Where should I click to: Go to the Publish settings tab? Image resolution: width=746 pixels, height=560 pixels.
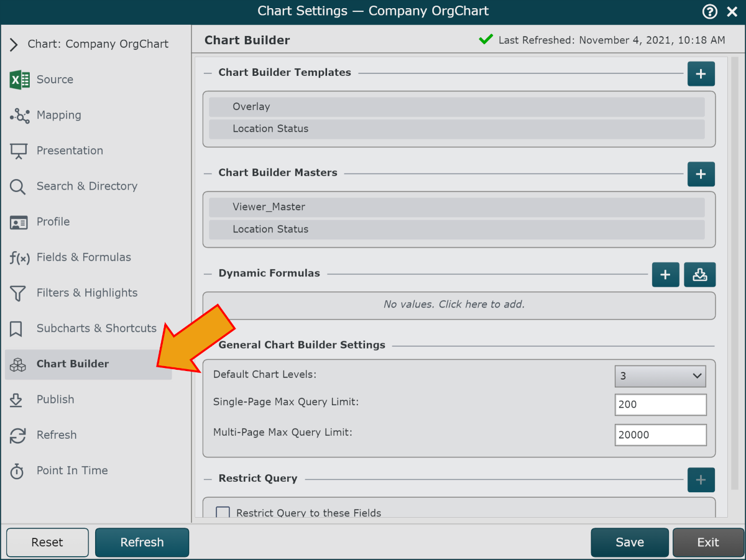coord(55,400)
